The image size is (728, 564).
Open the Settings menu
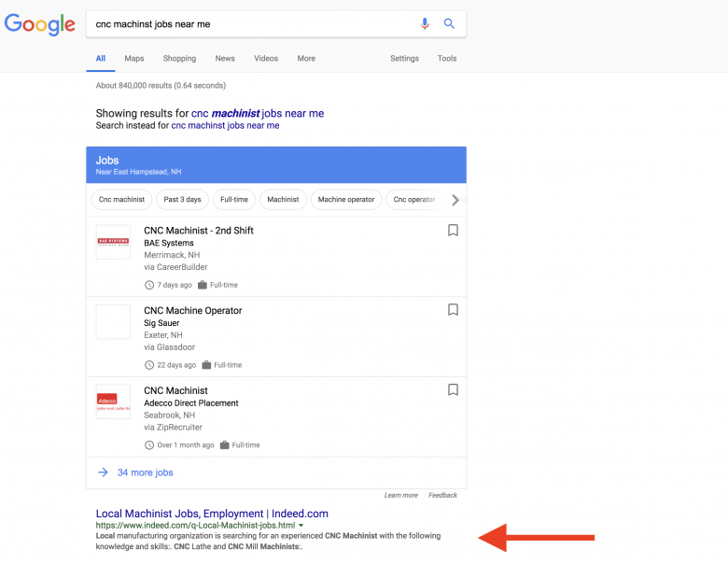click(404, 59)
